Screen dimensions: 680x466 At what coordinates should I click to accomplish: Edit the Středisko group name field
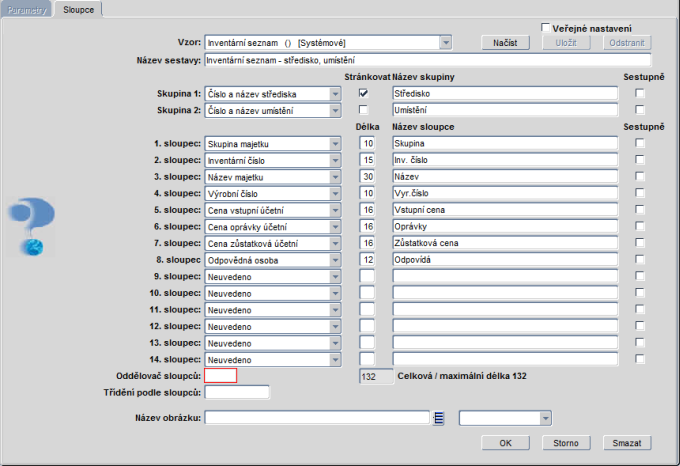coord(505,93)
